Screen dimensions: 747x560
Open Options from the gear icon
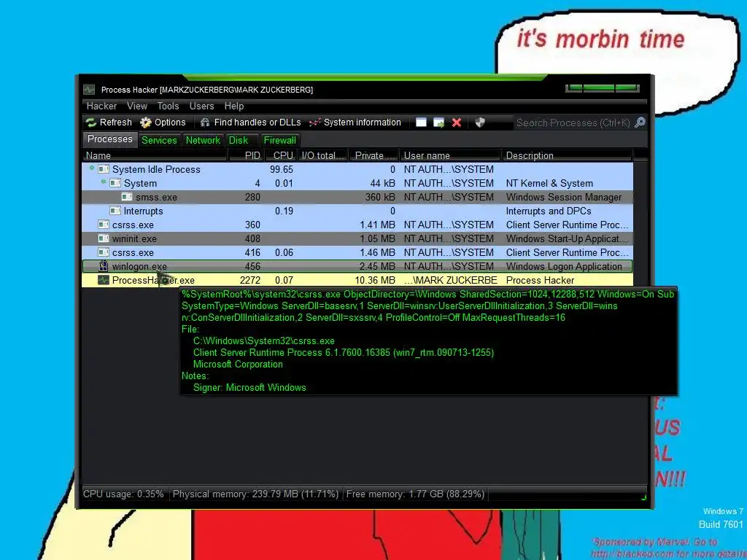coord(163,122)
